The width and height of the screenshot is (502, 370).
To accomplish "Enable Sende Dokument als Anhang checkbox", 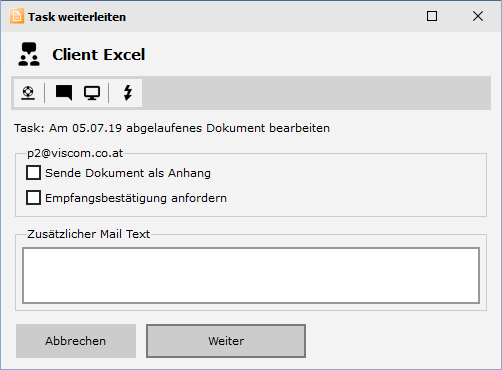I will coord(33,173).
